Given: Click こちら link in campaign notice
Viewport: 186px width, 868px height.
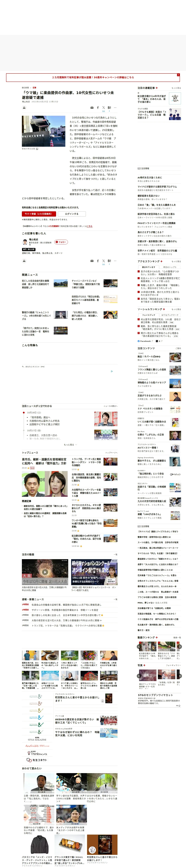Looking at the screenshot, I should 90,226.
